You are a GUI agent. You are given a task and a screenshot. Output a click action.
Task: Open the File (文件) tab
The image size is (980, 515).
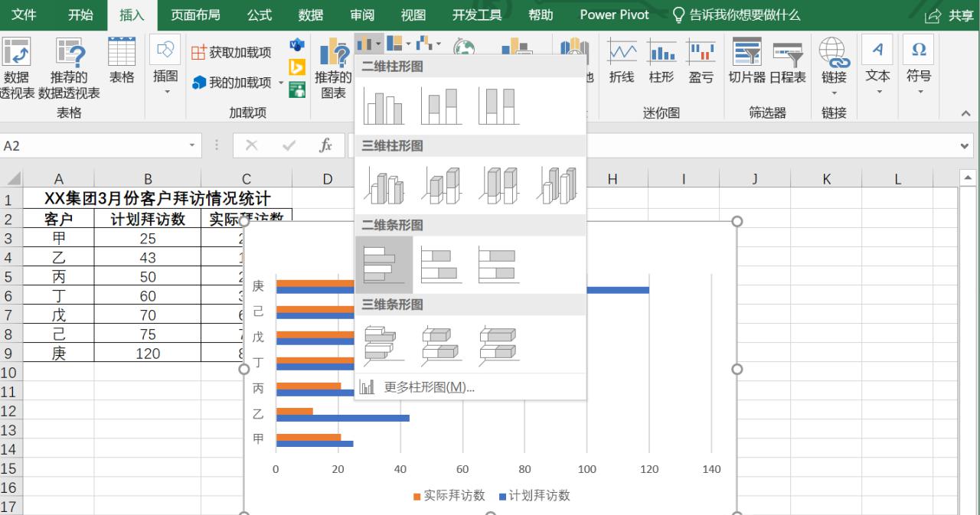(x=24, y=15)
